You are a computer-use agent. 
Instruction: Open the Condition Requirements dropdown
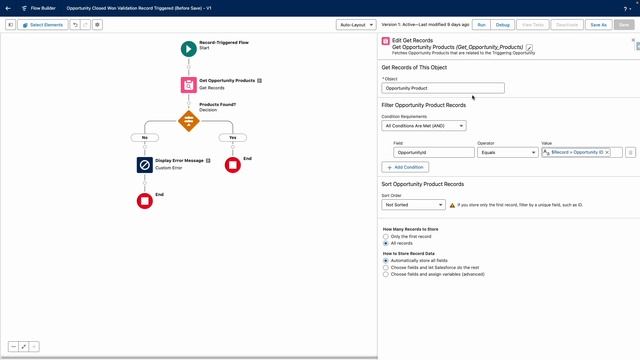tap(424, 126)
